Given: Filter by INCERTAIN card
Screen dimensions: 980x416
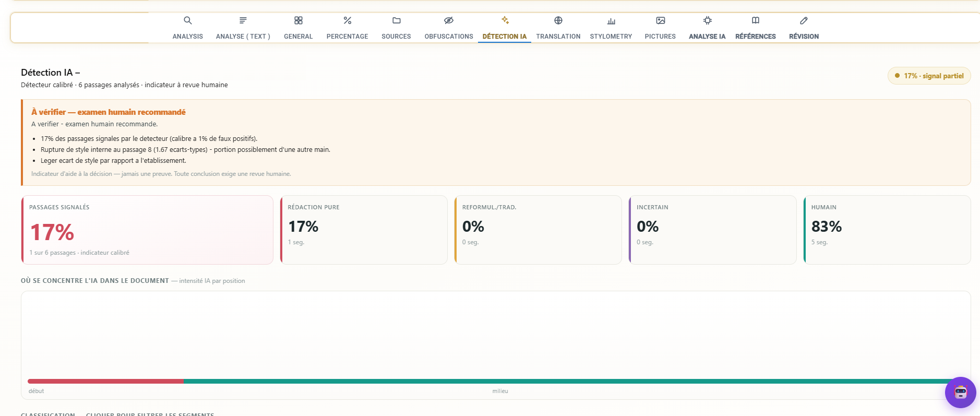Looking at the screenshot, I should (713, 230).
